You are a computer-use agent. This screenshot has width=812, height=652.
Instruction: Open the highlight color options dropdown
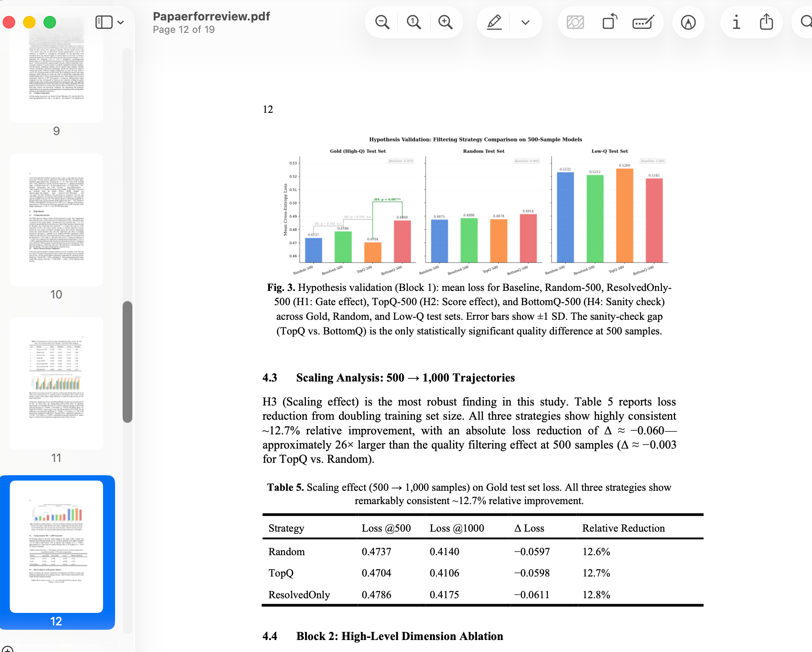coord(525,22)
